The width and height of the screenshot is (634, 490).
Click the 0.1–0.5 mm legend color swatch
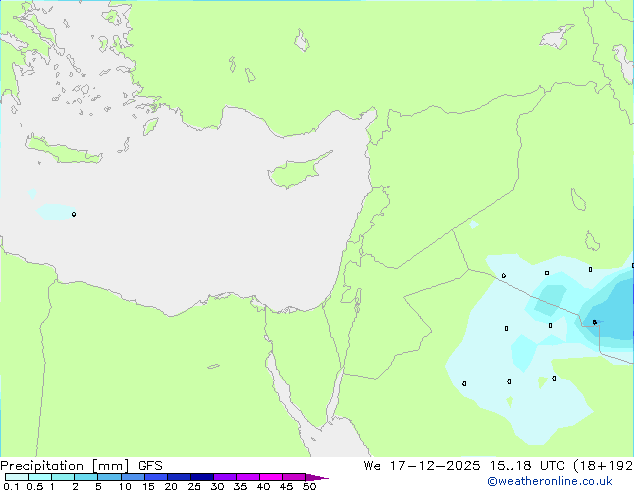[17, 477]
